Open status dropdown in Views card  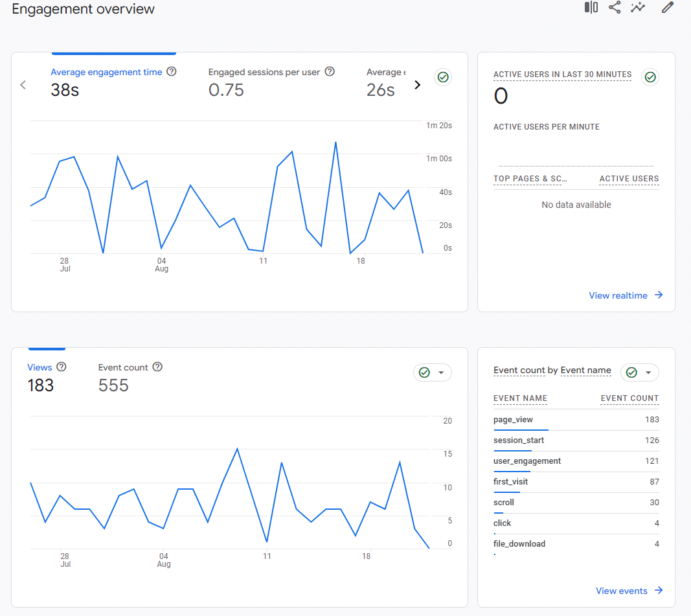pyautogui.click(x=433, y=372)
